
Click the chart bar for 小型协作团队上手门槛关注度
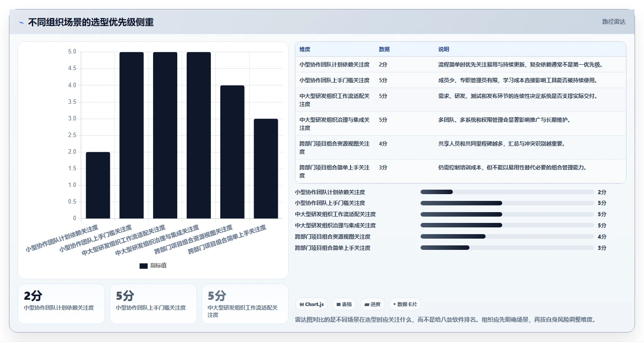click(x=131, y=135)
